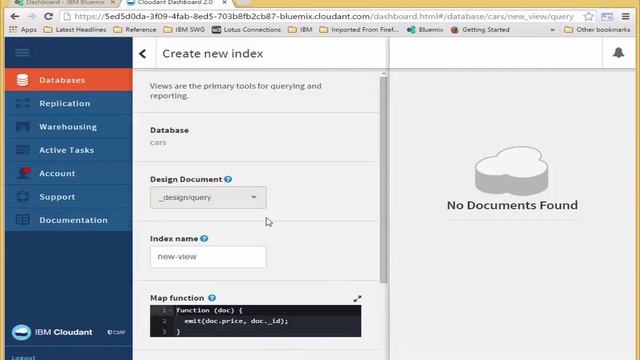
Task: Click the 'No Documents Found' message
Action: tap(512, 205)
